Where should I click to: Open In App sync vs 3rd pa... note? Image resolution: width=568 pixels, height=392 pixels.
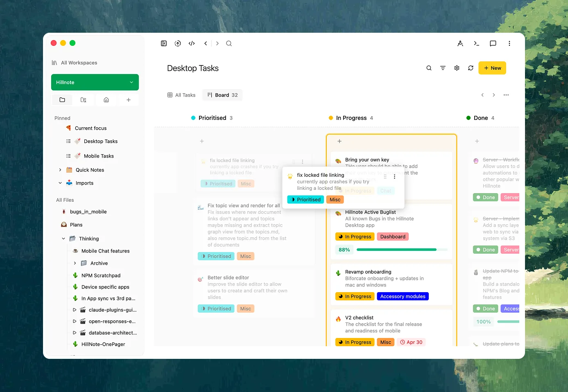[108, 298]
